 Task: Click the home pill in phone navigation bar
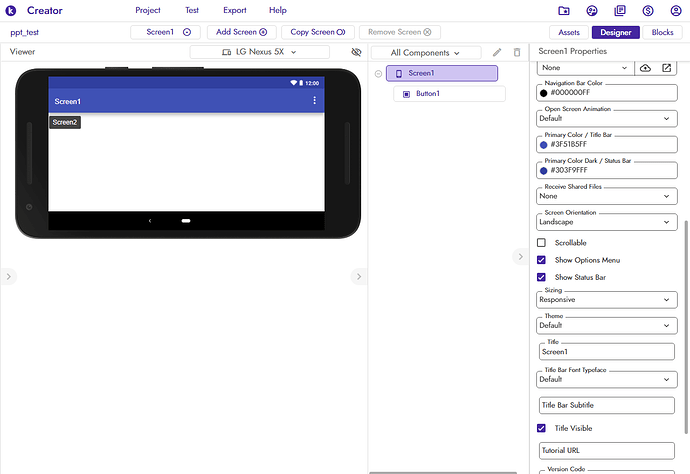pos(186,220)
